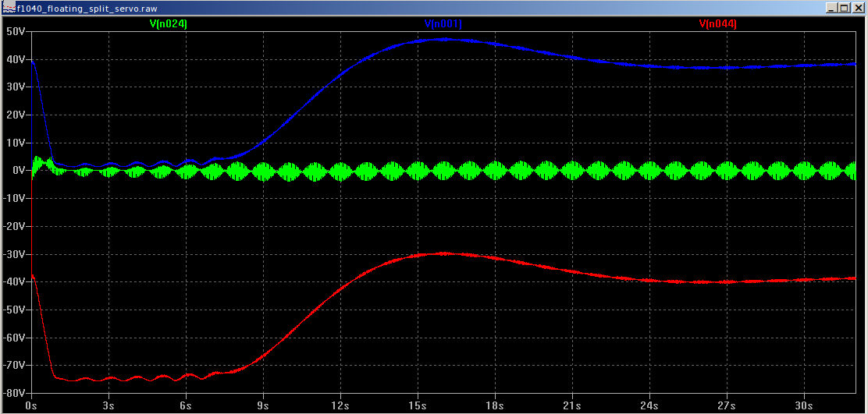This screenshot has width=868, height=414.
Task: Click the -40V label on the vertical axis
Action: 14,282
